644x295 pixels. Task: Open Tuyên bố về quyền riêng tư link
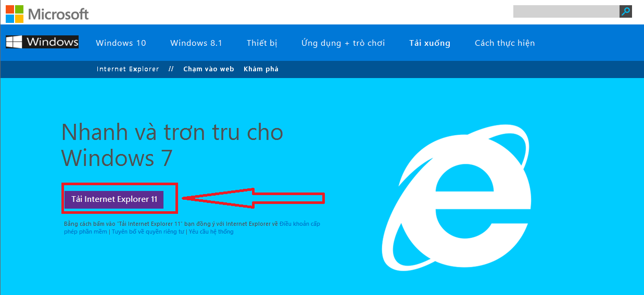pyautogui.click(x=148, y=232)
